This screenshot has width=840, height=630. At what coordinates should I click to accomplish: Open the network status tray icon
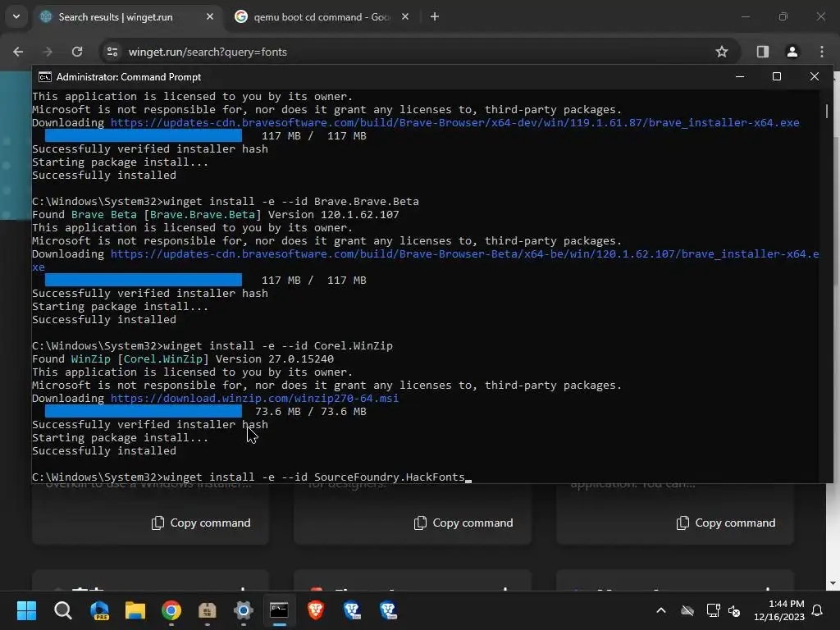tap(713, 610)
